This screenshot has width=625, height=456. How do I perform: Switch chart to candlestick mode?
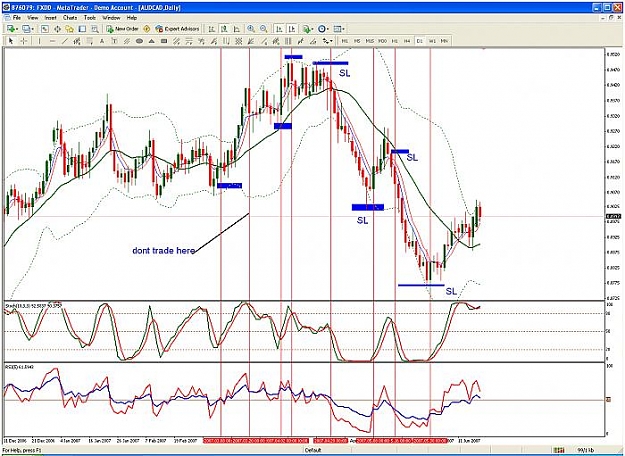click(x=224, y=29)
